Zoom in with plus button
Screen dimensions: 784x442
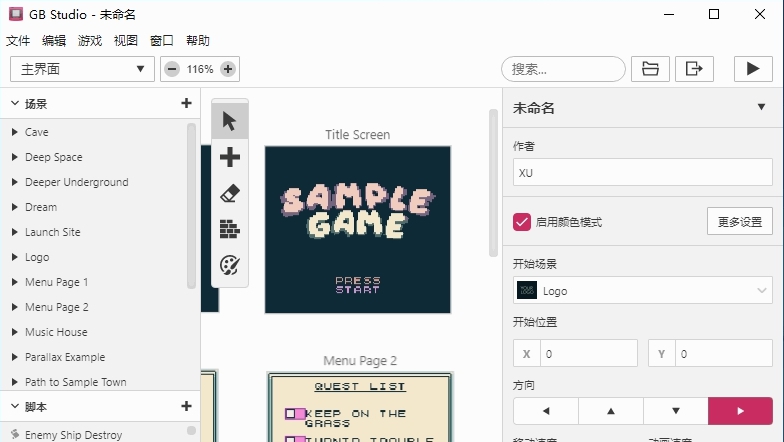point(228,69)
